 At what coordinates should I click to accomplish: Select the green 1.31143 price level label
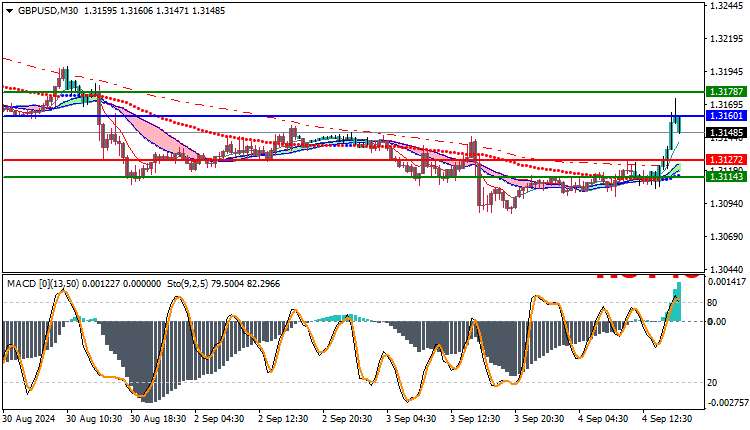pyautogui.click(x=726, y=176)
